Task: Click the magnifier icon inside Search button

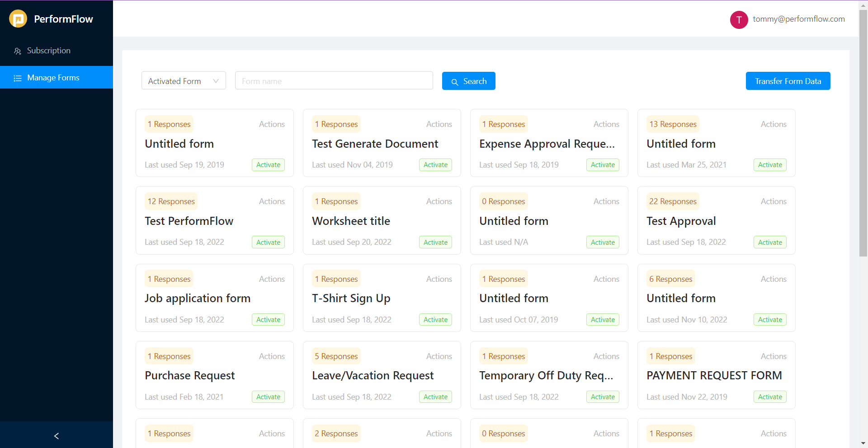Action: 455,82
